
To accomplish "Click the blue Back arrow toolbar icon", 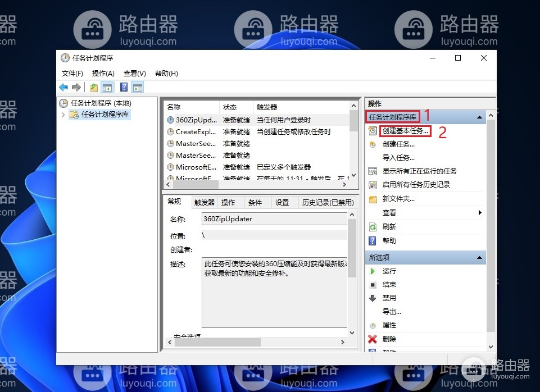I will (63, 88).
